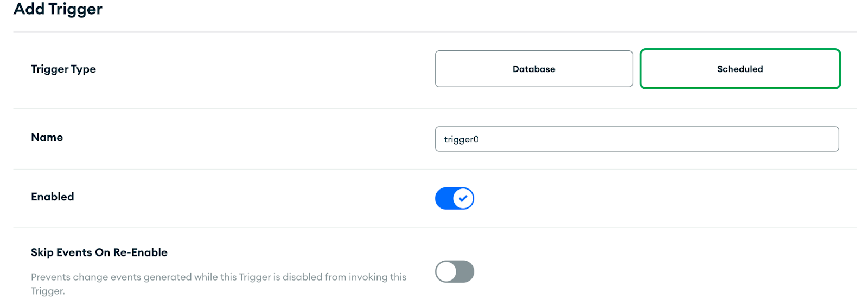Focus the trigger Name input field

pyautogui.click(x=636, y=139)
